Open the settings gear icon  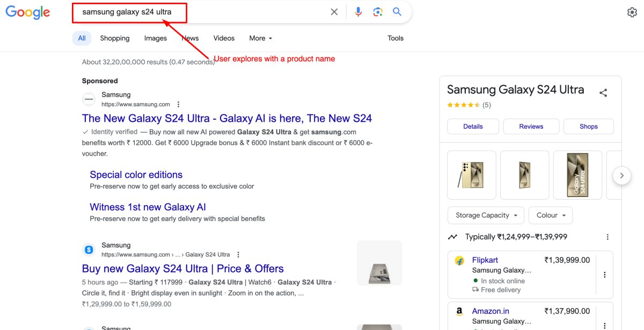[x=632, y=12]
